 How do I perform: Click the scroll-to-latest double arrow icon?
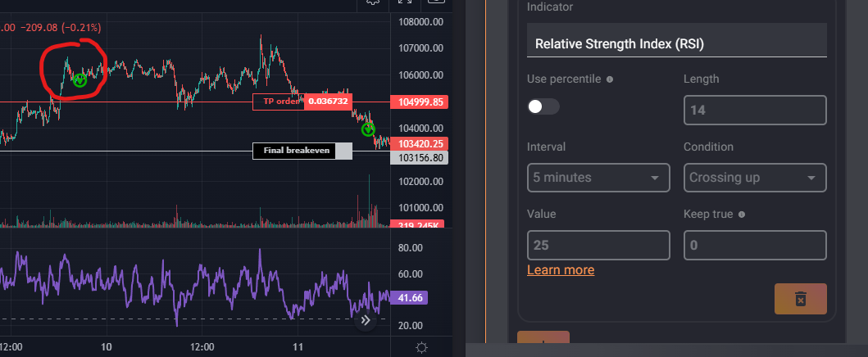(x=366, y=320)
